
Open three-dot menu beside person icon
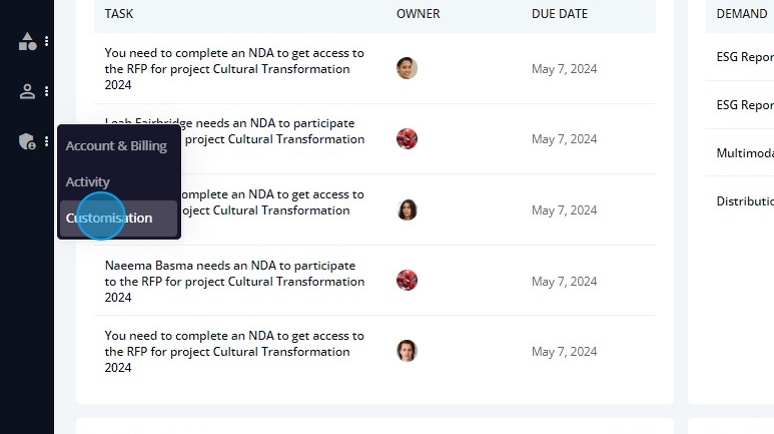[46, 91]
